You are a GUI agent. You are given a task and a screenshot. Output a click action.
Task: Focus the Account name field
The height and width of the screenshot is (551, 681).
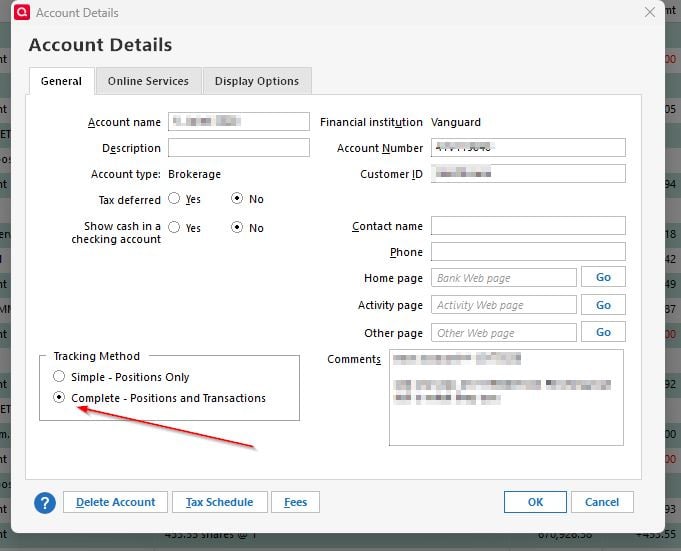[x=239, y=122]
